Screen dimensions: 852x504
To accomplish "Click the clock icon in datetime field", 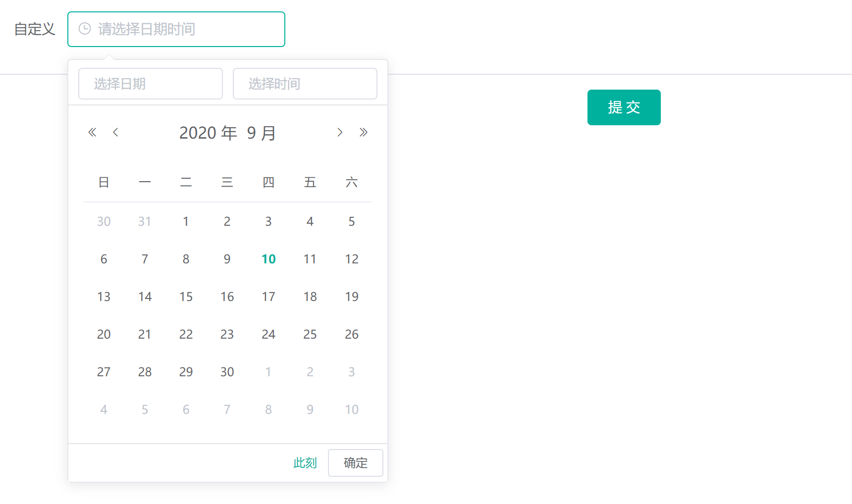I will point(85,29).
